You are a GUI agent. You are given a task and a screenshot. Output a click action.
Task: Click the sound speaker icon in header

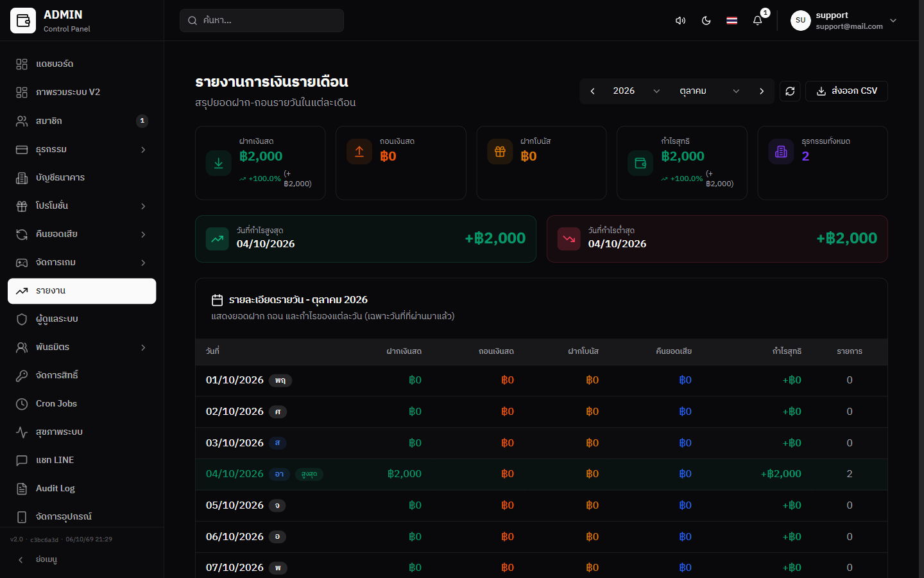pos(680,21)
